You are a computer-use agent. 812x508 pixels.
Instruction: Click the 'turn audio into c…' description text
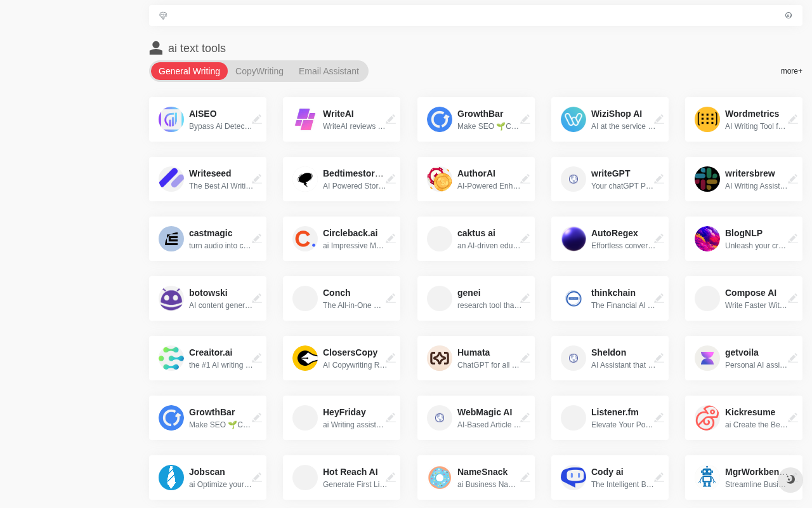click(x=220, y=246)
